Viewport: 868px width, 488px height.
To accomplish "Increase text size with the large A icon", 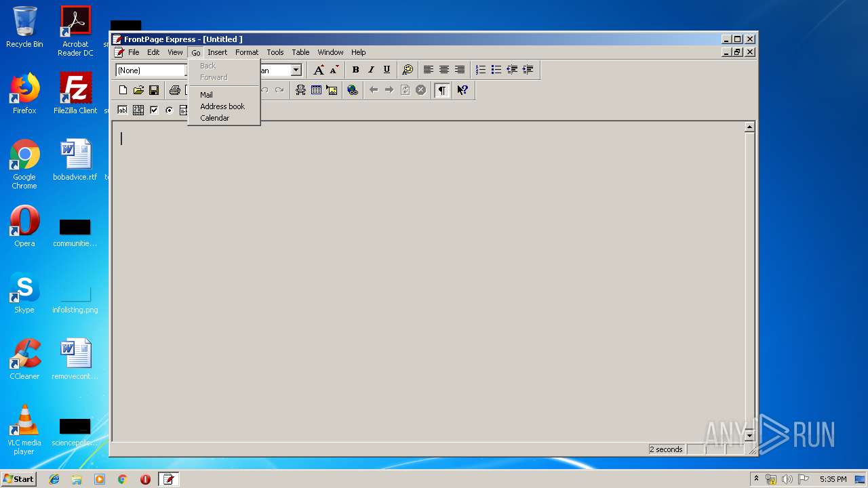I will click(319, 70).
